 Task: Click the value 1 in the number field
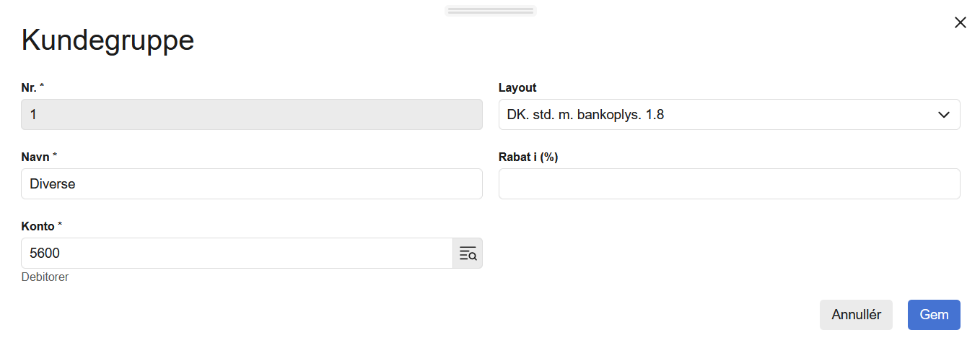[33, 115]
